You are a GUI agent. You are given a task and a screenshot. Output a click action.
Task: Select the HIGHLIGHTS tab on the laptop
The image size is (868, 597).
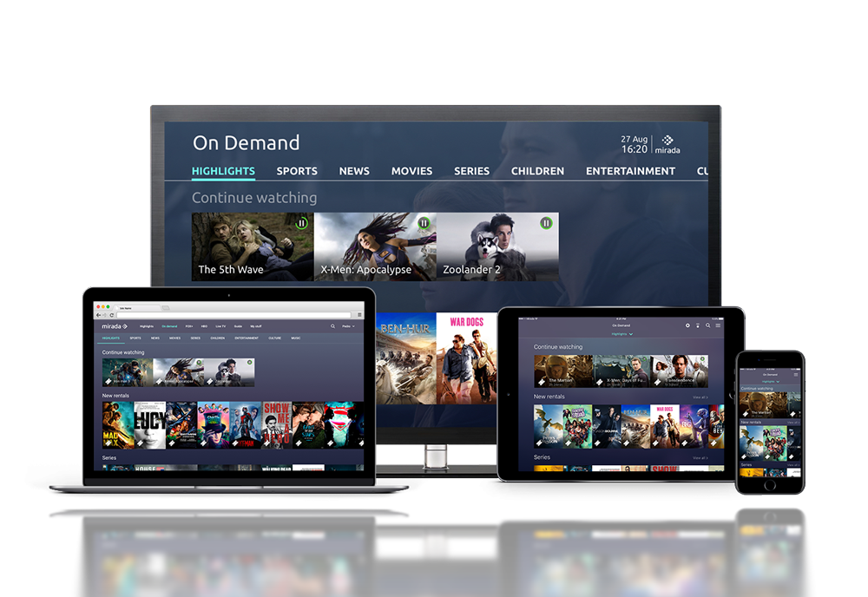111,338
